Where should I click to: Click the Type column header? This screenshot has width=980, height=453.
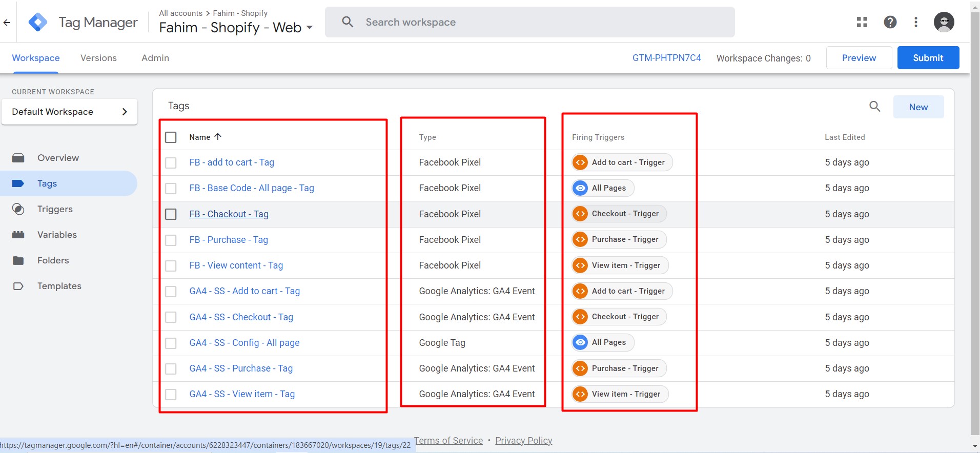tap(427, 137)
